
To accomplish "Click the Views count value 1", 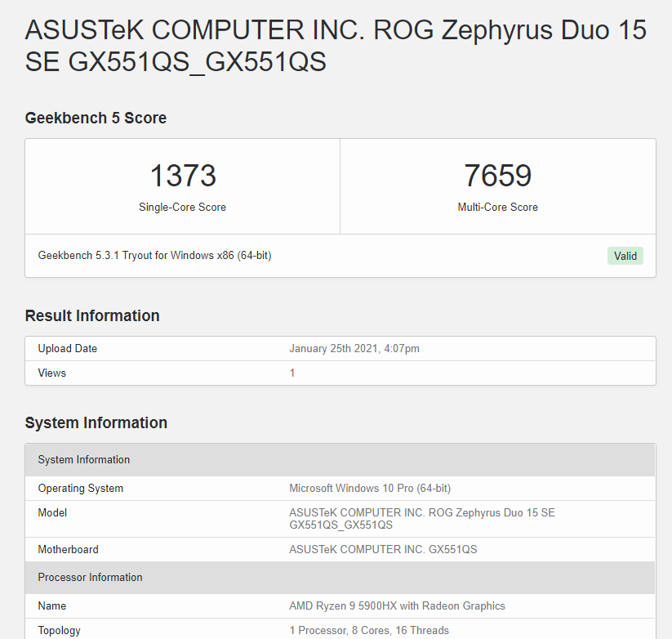I will (x=292, y=373).
